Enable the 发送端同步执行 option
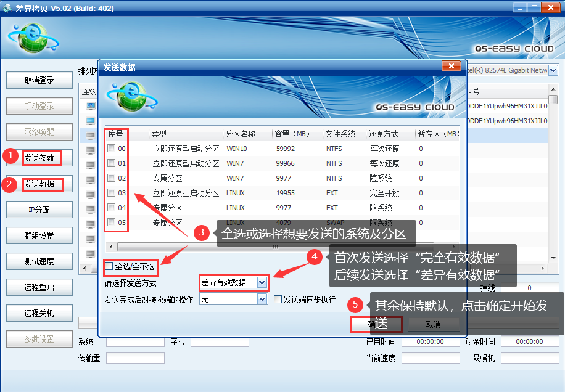This screenshot has width=565, height=392. [278, 300]
